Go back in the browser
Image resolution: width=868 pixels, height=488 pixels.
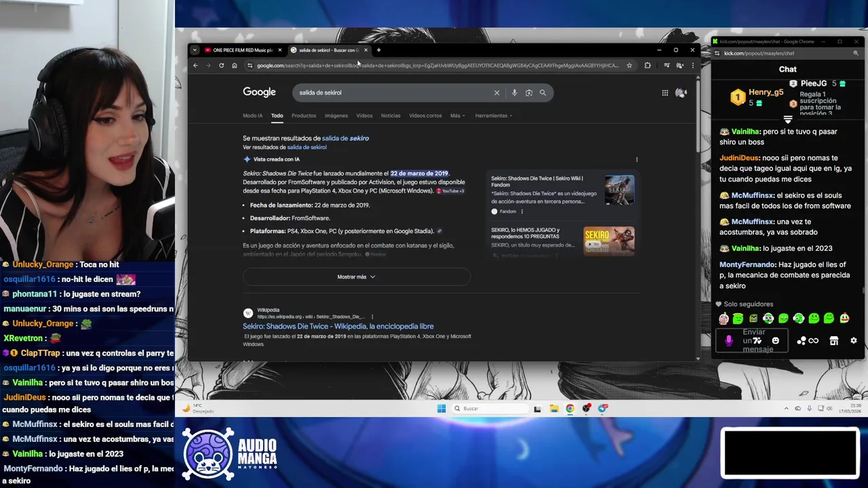coord(195,66)
